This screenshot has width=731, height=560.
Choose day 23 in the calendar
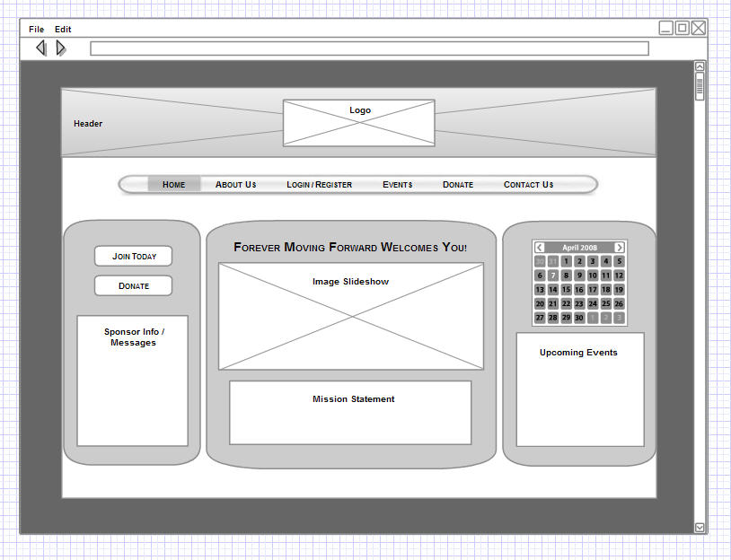[579, 303]
